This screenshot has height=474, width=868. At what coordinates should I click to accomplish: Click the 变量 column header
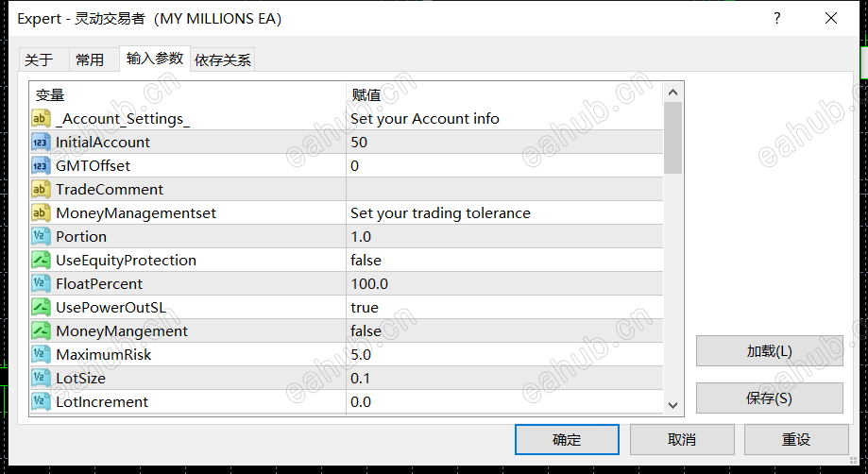click(x=188, y=95)
